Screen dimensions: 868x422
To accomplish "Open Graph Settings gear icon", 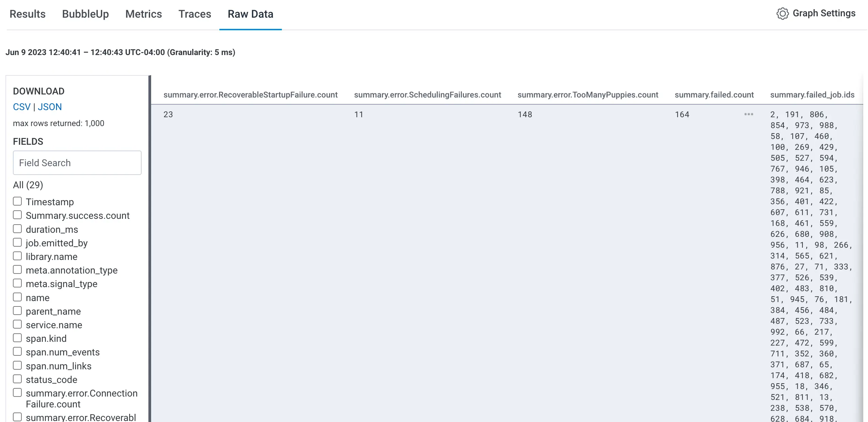I will click(782, 14).
